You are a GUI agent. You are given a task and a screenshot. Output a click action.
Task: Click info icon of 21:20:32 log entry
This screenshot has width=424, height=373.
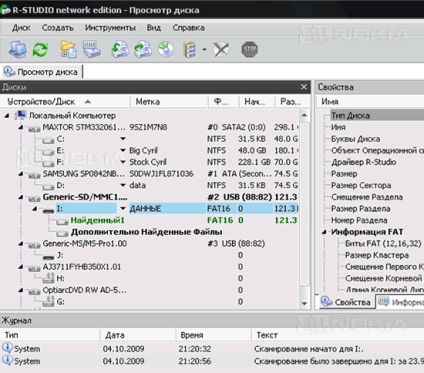(x=7, y=348)
